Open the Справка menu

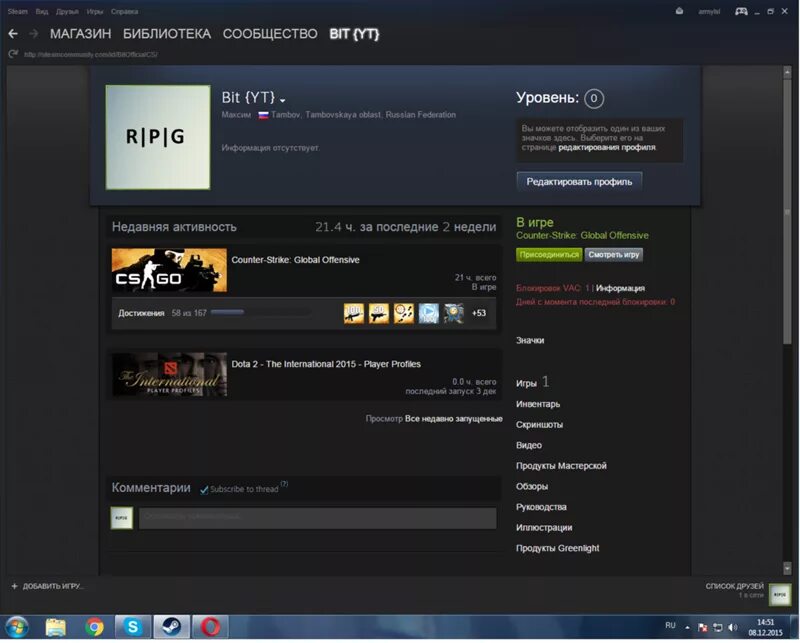click(x=124, y=11)
